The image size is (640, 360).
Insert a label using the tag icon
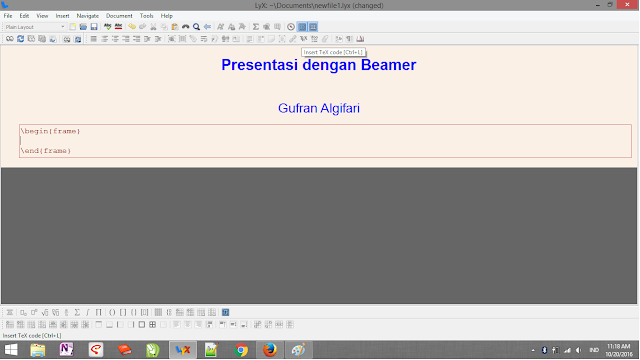193,39
